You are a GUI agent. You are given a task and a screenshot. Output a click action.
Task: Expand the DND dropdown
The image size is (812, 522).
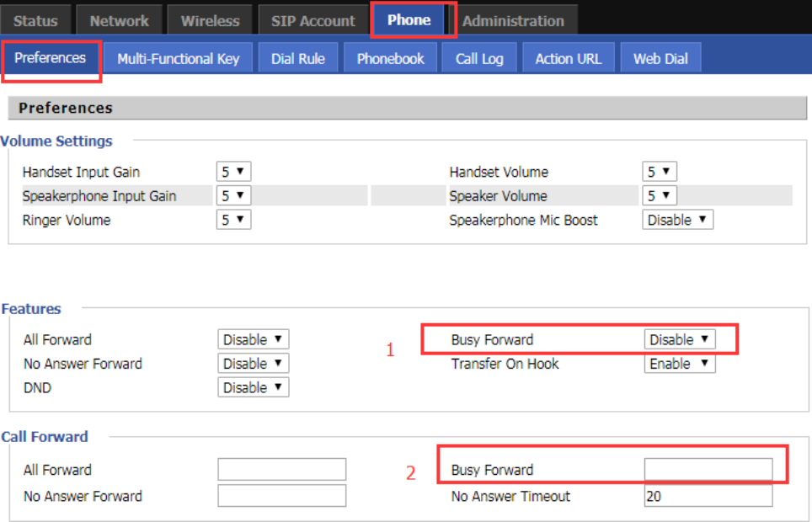pos(253,388)
